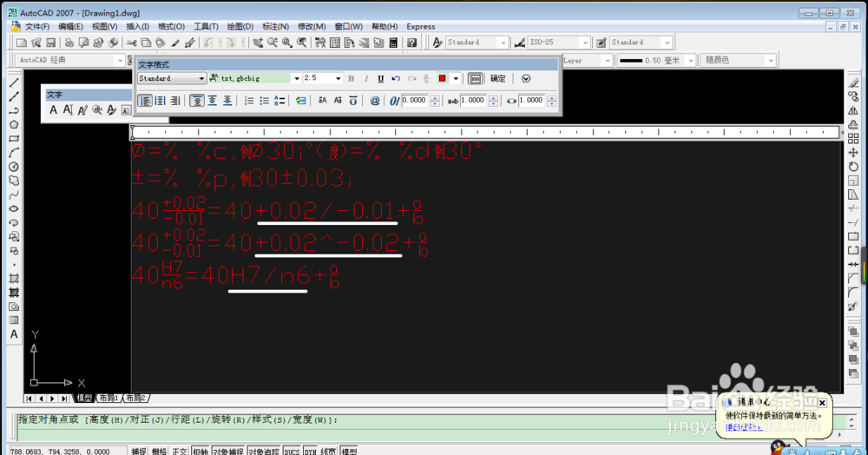
Task: Select the Revision Cloud tool
Action: pyautogui.click(x=14, y=181)
